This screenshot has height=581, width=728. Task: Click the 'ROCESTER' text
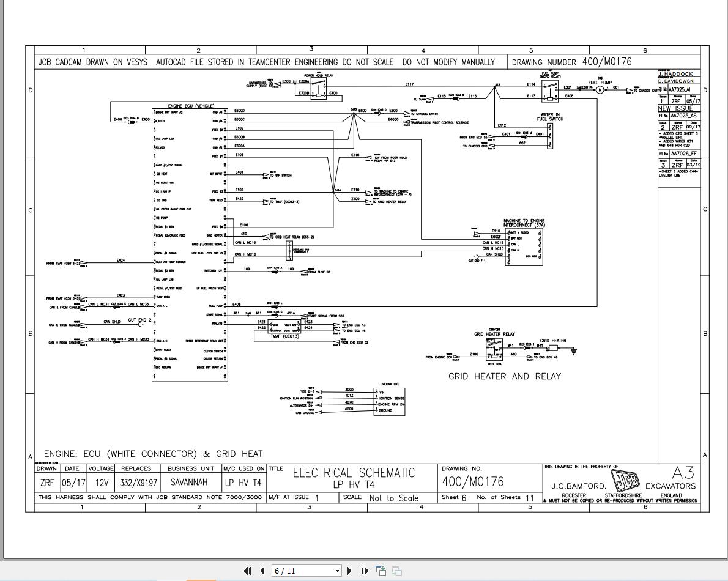pyautogui.click(x=574, y=495)
